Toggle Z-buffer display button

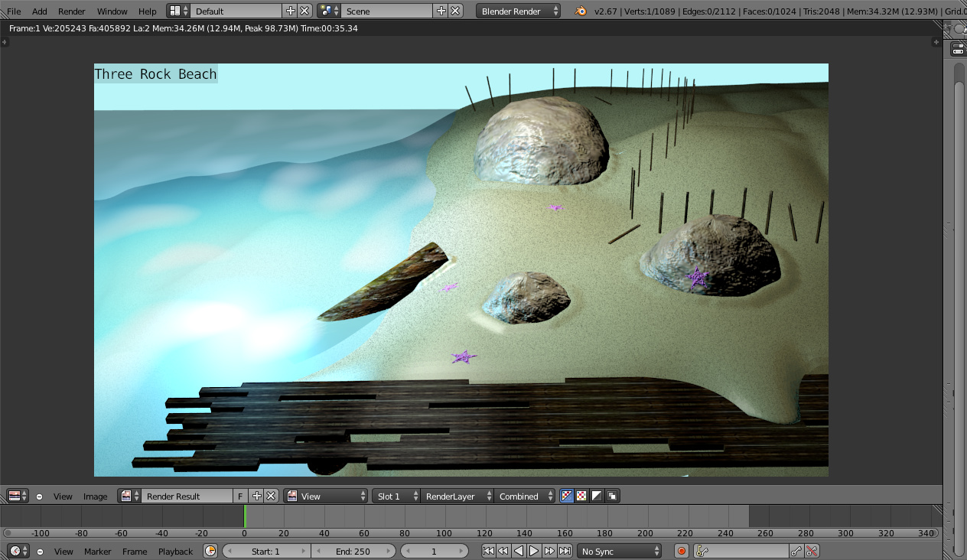pos(612,496)
